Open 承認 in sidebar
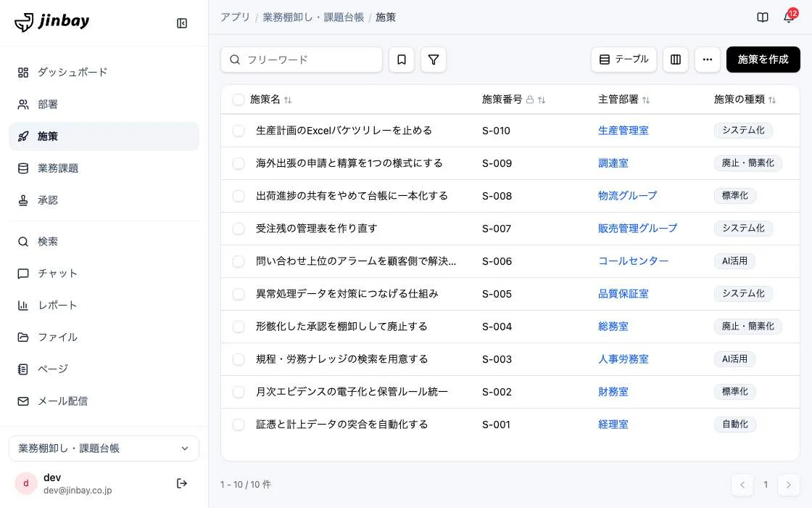This screenshot has height=508, width=812. pyautogui.click(x=104, y=200)
